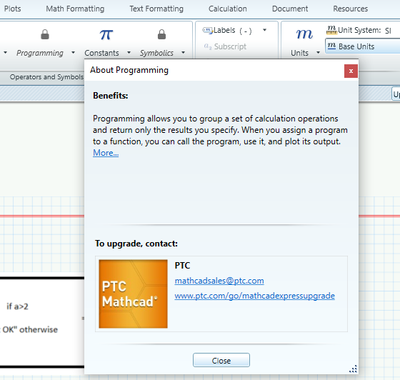Toggle the Base Units button
This screenshot has width=400, height=380.
click(363, 46)
